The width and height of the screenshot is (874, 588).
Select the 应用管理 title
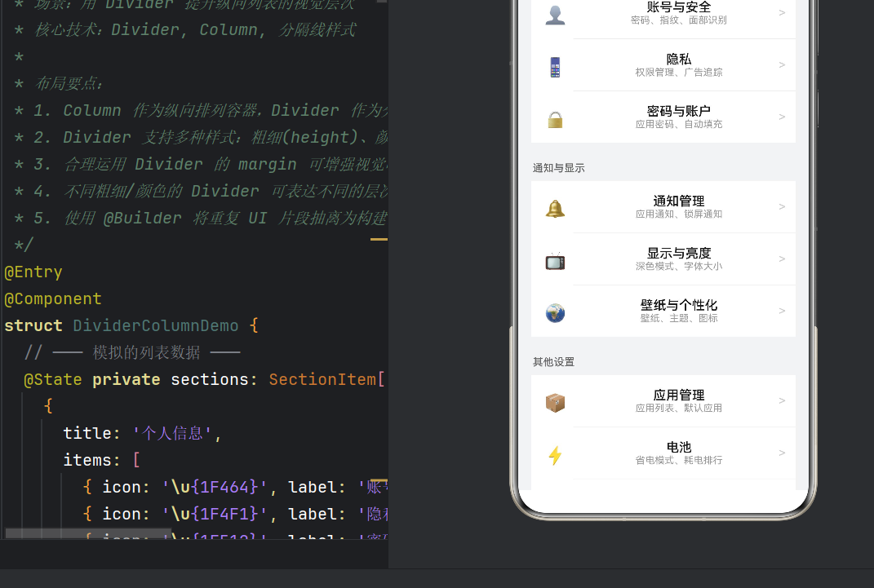(x=679, y=395)
